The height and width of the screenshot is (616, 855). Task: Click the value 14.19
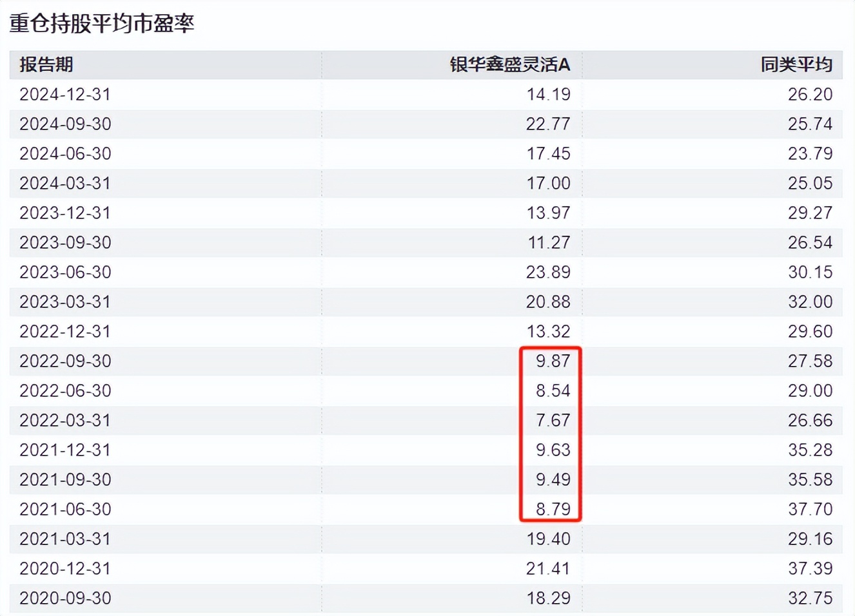[x=549, y=94]
